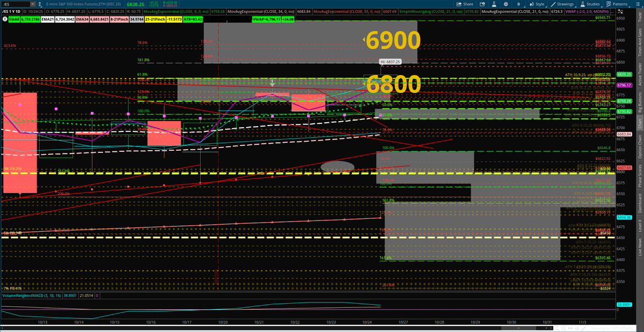Open the Big Buttons sidebar tab

click(x=639, y=103)
